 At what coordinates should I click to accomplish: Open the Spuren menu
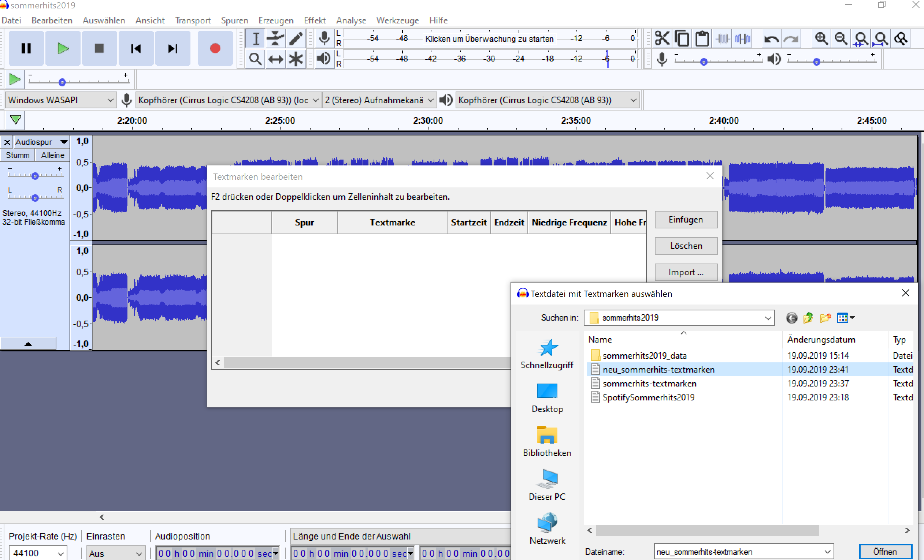[234, 20]
